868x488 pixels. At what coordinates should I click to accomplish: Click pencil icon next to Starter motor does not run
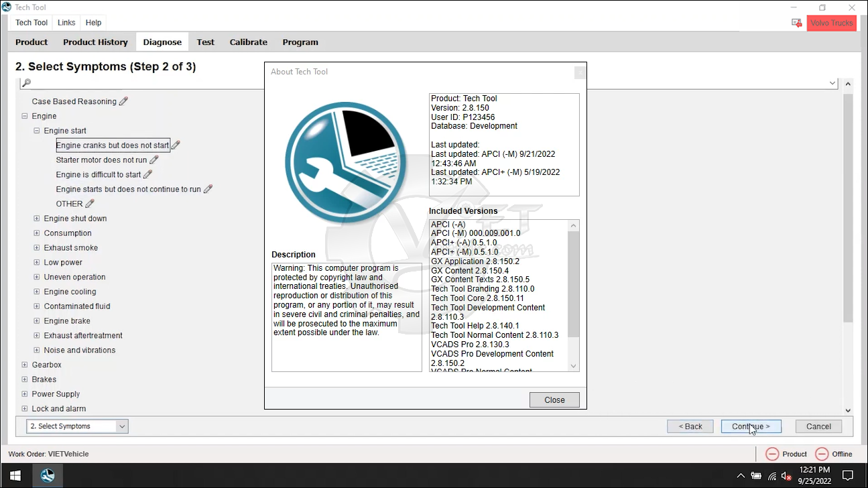click(154, 160)
